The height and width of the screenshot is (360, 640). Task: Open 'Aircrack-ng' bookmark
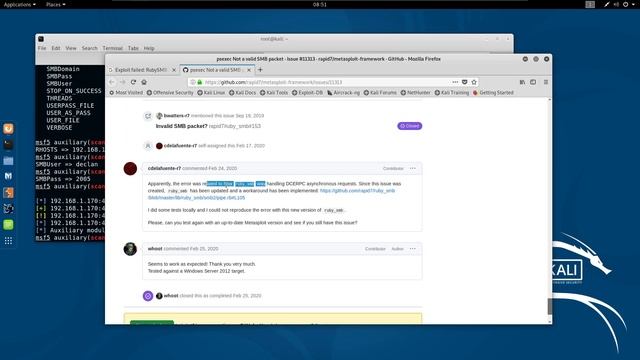coord(343,93)
